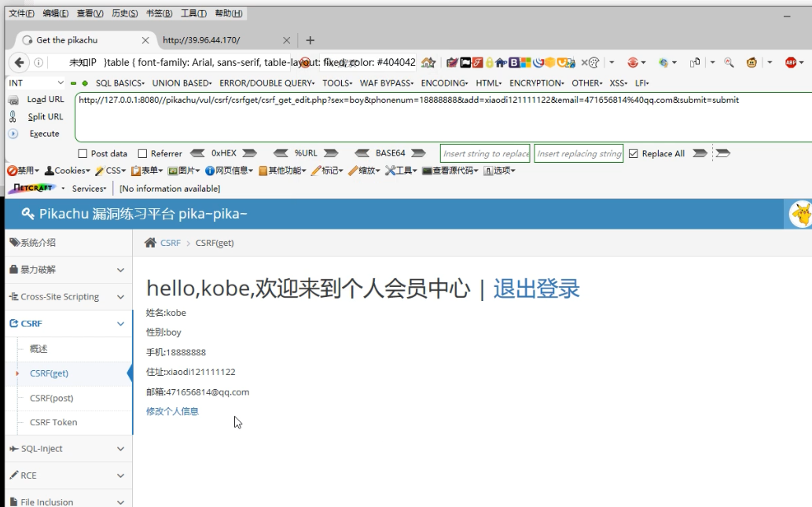Screen dimensions: 812x507
Task: Enable the Referrer checkbox
Action: pyautogui.click(x=142, y=152)
